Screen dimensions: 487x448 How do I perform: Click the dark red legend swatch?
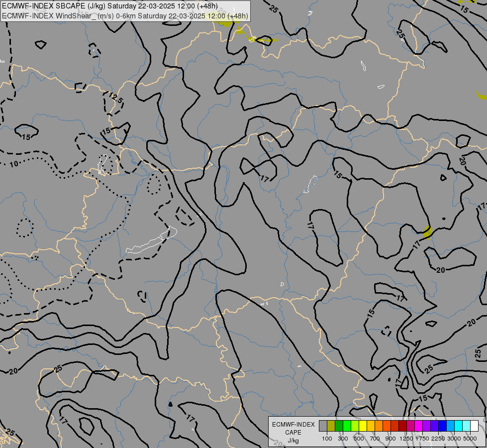tap(402, 426)
